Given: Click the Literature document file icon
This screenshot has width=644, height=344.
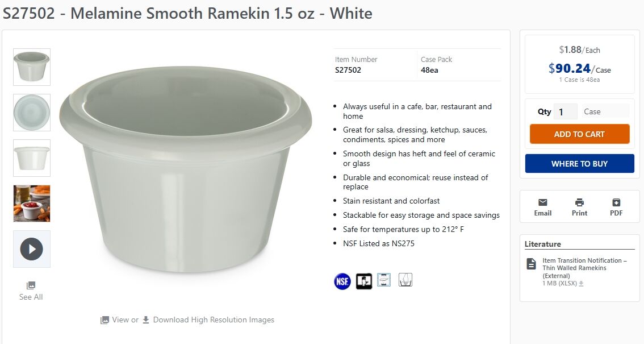Looking at the screenshot, I should [531, 264].
